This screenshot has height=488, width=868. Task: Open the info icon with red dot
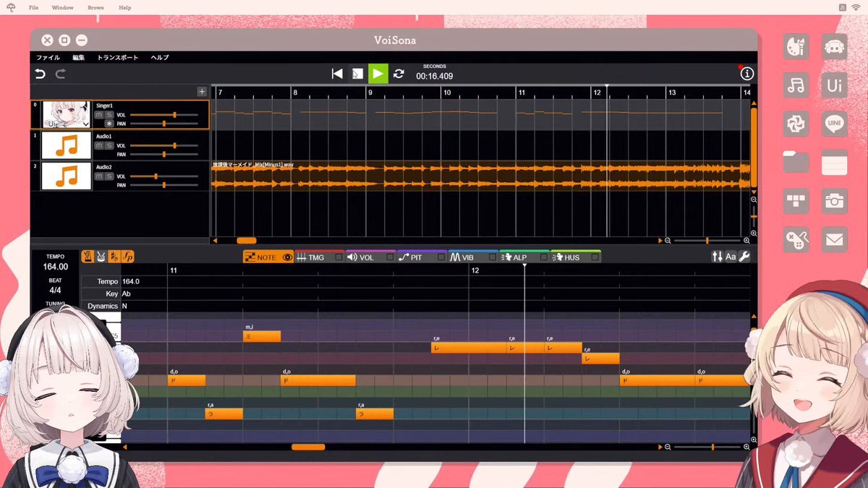[x=746, y=73]
